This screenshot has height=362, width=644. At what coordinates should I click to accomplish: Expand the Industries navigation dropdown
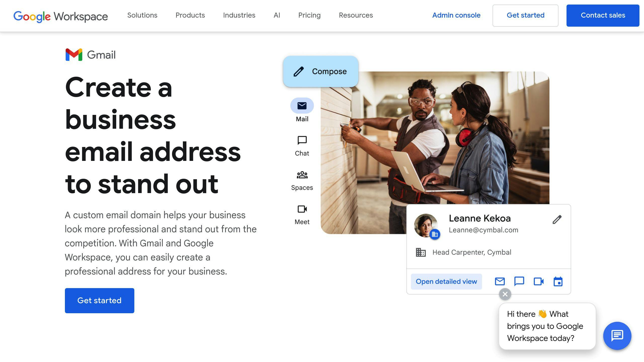click(x=239, y=15)
